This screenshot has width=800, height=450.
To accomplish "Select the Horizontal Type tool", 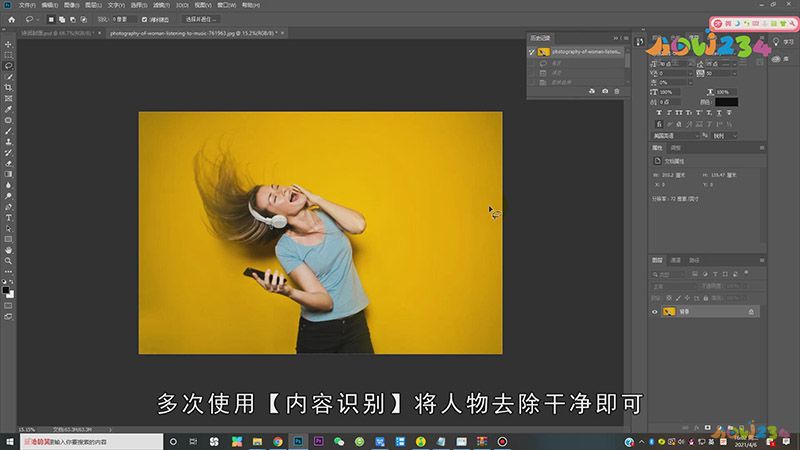I will [x=8, y=218].
